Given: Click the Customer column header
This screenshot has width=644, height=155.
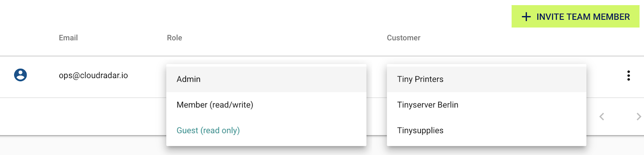Looking at the screenshot, I should click(x=404, y=38).
